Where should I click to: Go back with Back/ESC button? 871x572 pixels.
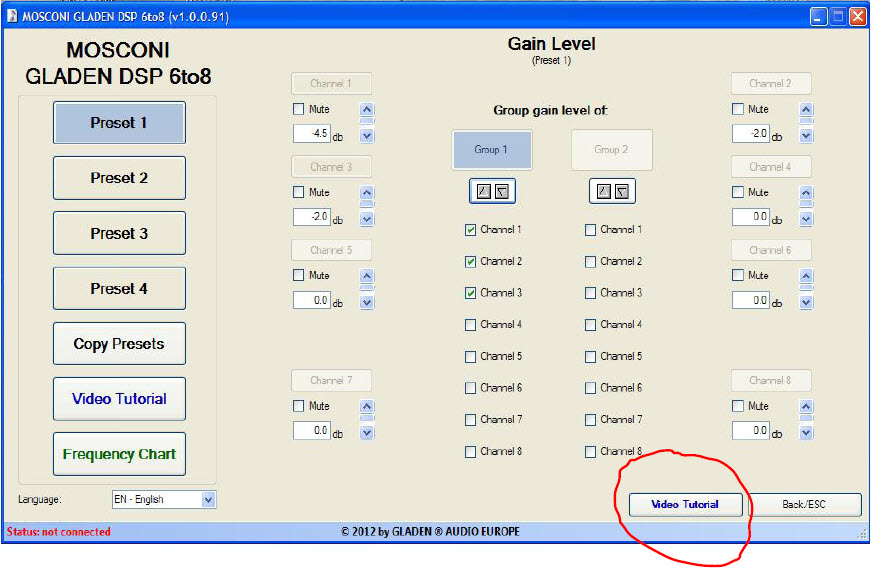coord(805,505)
